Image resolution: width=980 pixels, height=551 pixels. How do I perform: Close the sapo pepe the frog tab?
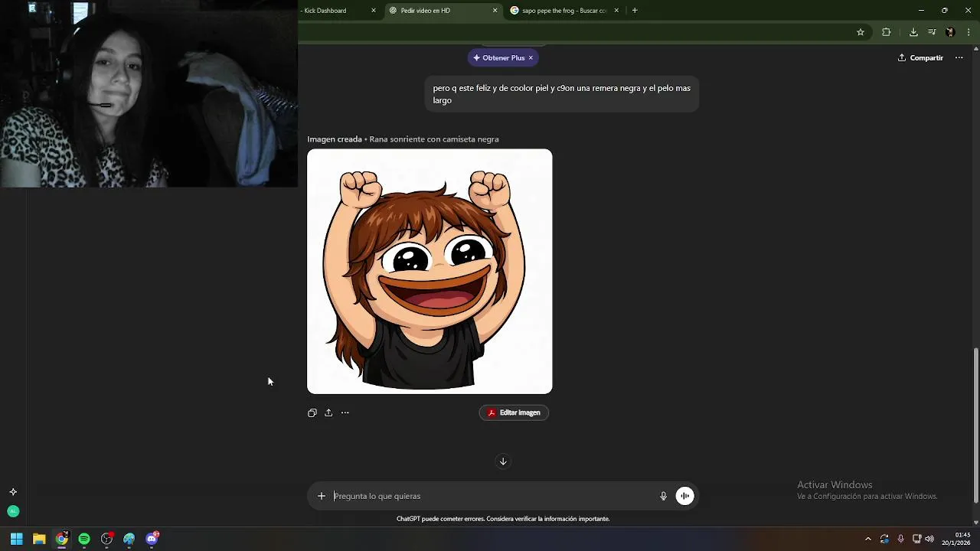click(x=616, y=11)
